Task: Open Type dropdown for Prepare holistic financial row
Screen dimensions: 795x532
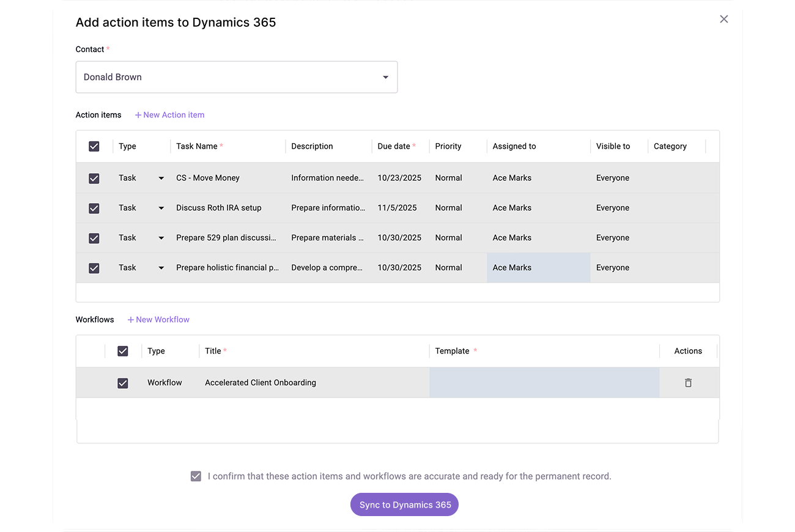Action: click(x=161, y=268)
